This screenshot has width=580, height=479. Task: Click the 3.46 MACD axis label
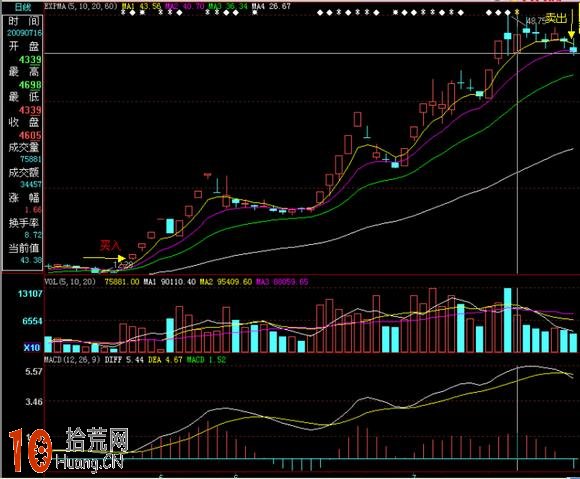point(34,401)
